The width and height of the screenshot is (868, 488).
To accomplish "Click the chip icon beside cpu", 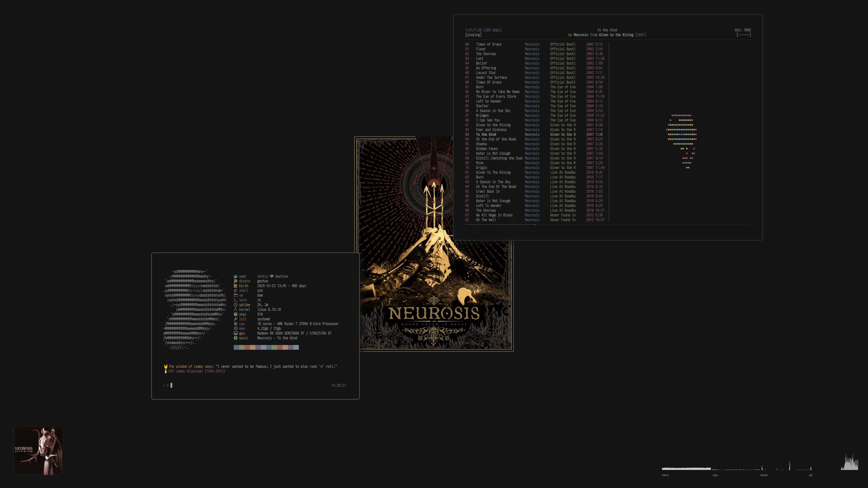I will click(x=236, y=324).
